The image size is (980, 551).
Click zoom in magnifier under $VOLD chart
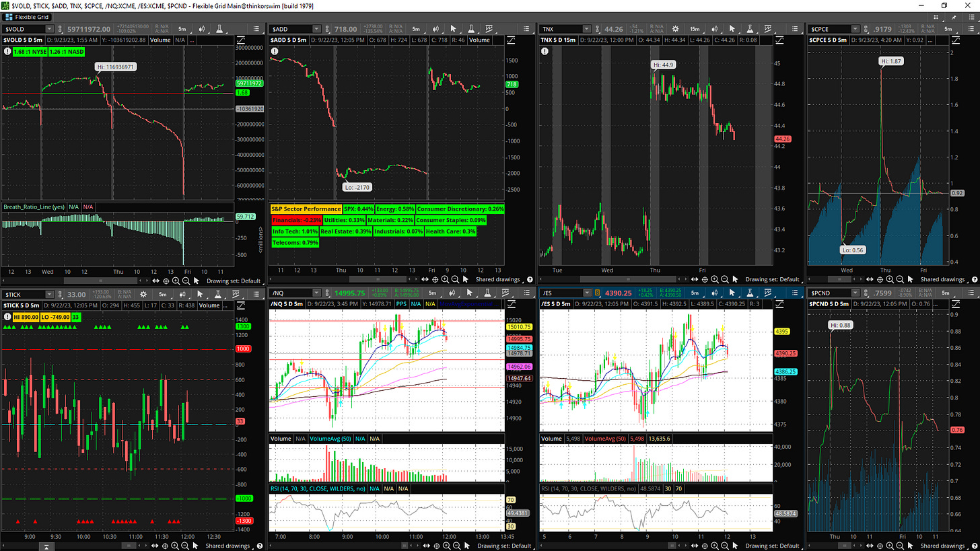(176, 280)
